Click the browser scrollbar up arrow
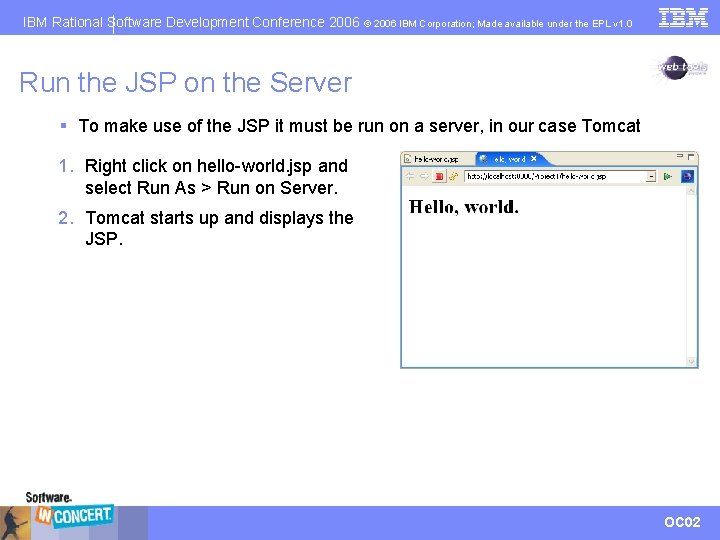 click(691, 190)
